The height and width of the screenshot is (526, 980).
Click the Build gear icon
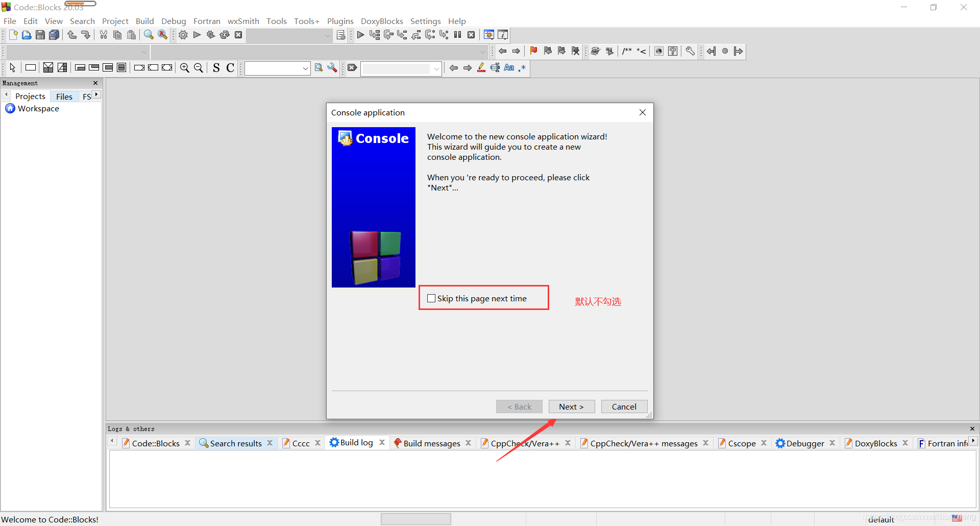pos(183,35)
